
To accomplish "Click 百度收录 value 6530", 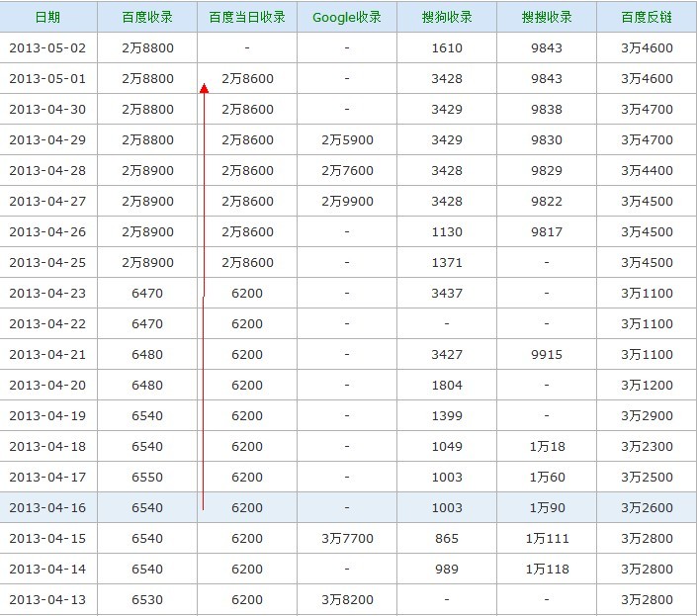I will coord(147,599).
